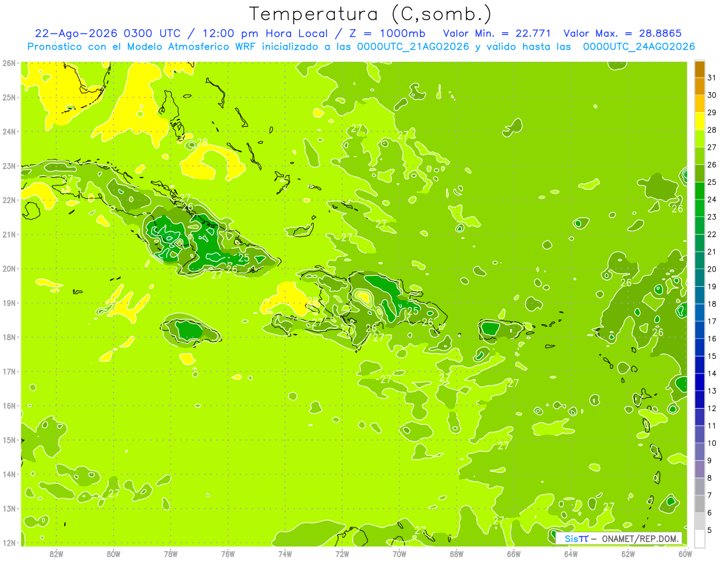
Task: Pick the blue swatch between 15 and 16
Action: pyautogui.click(x=699, y=347)
